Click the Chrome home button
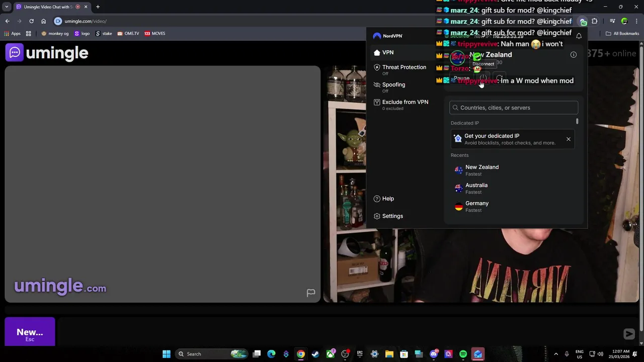The height and width of the screenshot is (362, 644). tap(43, 21)
